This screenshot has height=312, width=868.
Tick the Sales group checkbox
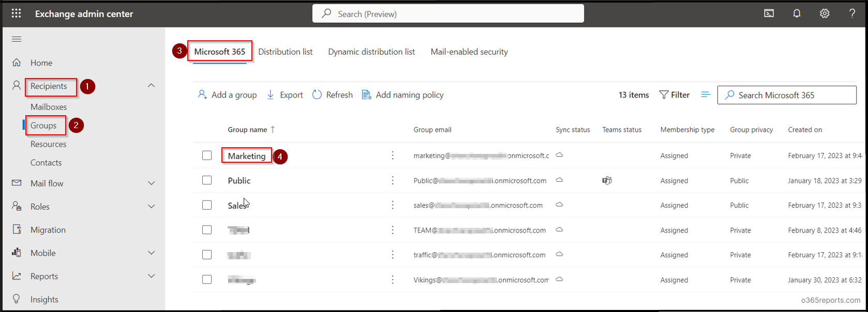pos(207,205)
